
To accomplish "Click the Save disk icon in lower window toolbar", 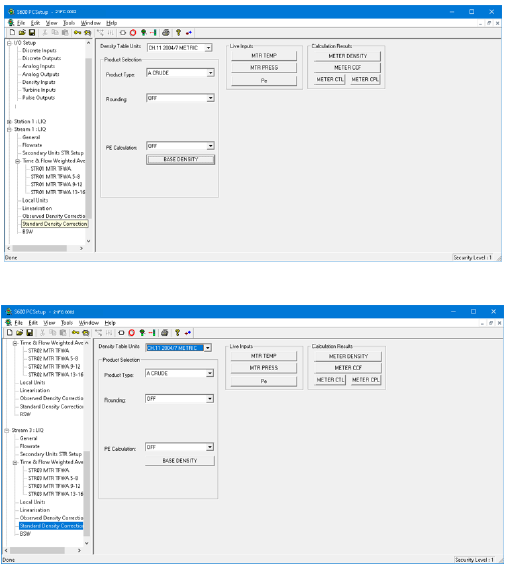I will (30, 333).
